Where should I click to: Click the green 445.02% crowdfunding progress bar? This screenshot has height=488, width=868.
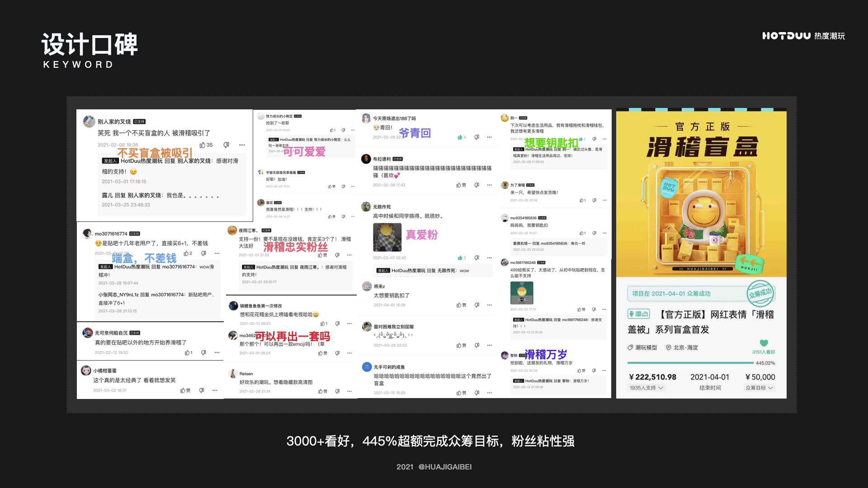point(690,363)
